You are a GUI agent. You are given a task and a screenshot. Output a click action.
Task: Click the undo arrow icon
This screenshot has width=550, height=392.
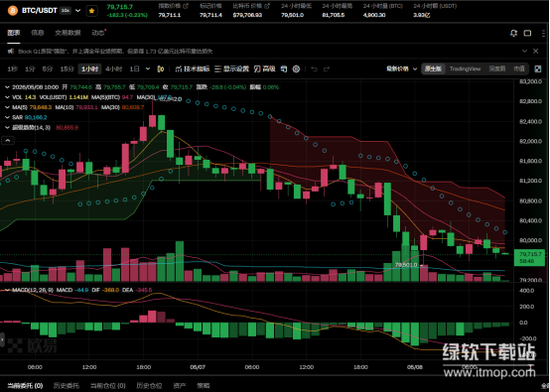click(314, 69)
